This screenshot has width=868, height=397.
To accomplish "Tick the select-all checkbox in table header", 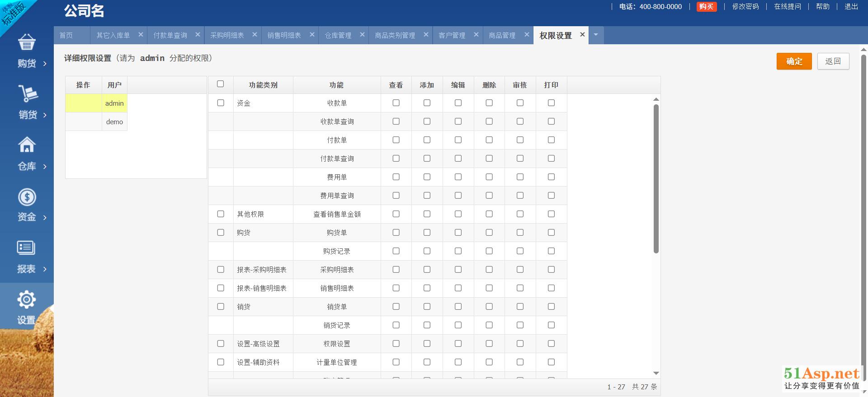I will click(221, 84).
